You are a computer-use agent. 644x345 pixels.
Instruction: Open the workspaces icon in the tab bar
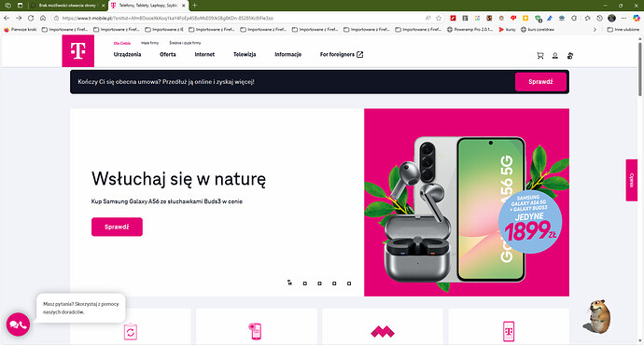[x=7, y=6]
